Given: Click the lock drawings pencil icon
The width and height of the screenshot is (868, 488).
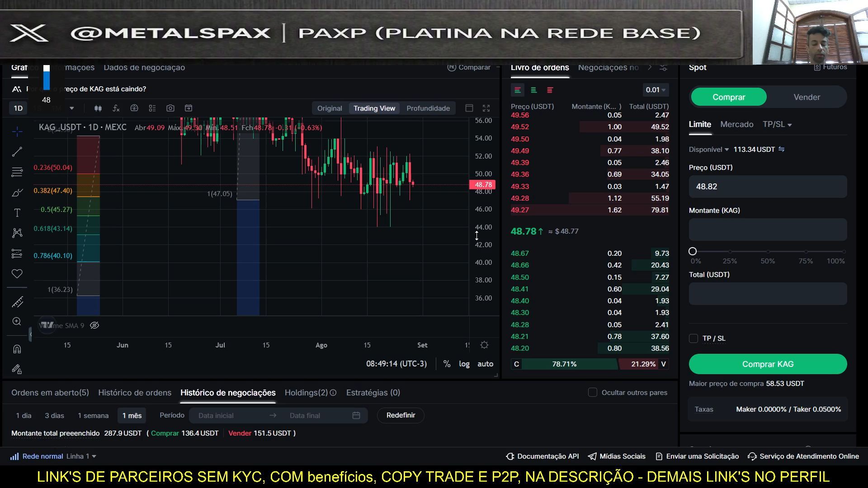Looking at the screenshot, I should 17,370.
